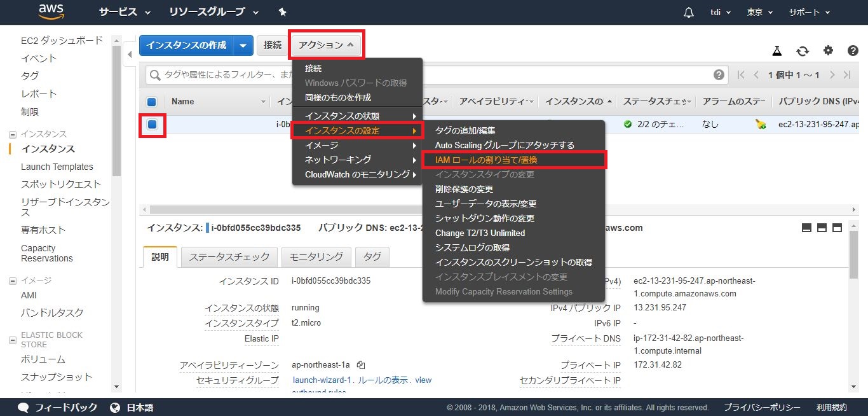Open the settings gear icon

[828, 51]
